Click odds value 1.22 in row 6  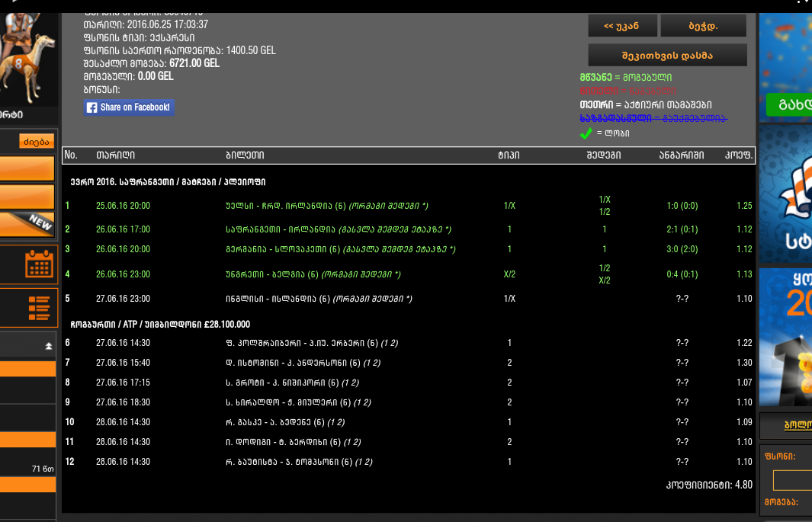point(744,342)
